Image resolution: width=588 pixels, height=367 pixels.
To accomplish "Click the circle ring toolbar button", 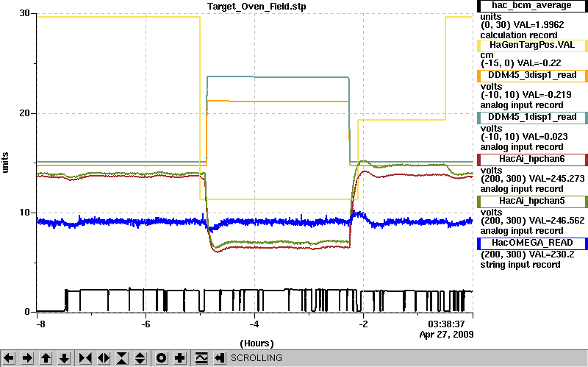I will click(x=161, y=358).
